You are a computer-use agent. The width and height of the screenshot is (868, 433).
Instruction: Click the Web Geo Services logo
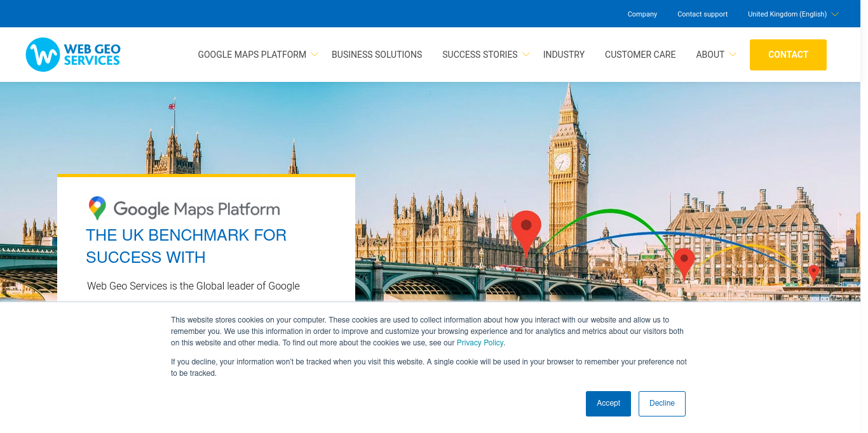coord(72,55)
